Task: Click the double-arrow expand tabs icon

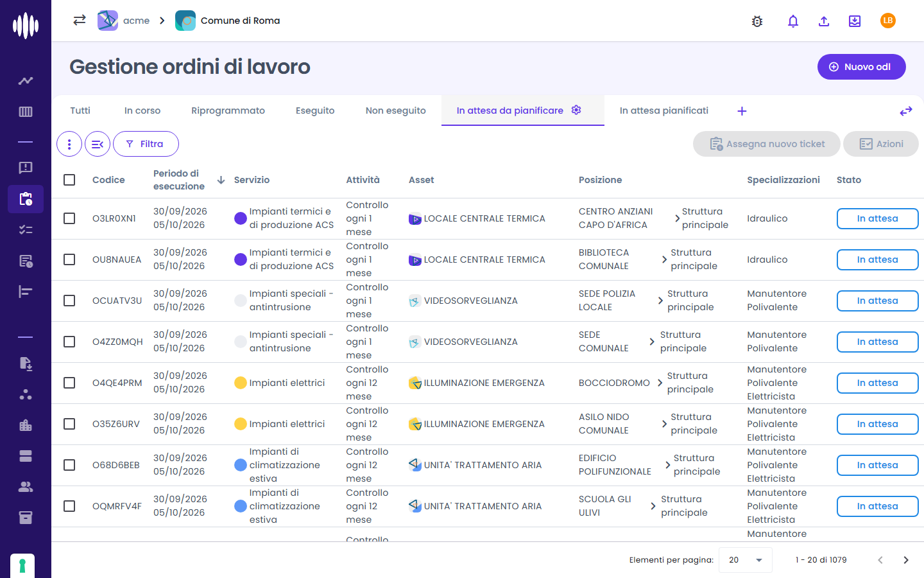Action: [906, 111]
